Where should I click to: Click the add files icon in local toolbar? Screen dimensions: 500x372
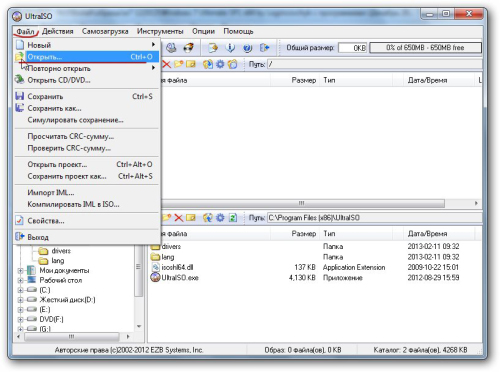[x=208, y=218]
